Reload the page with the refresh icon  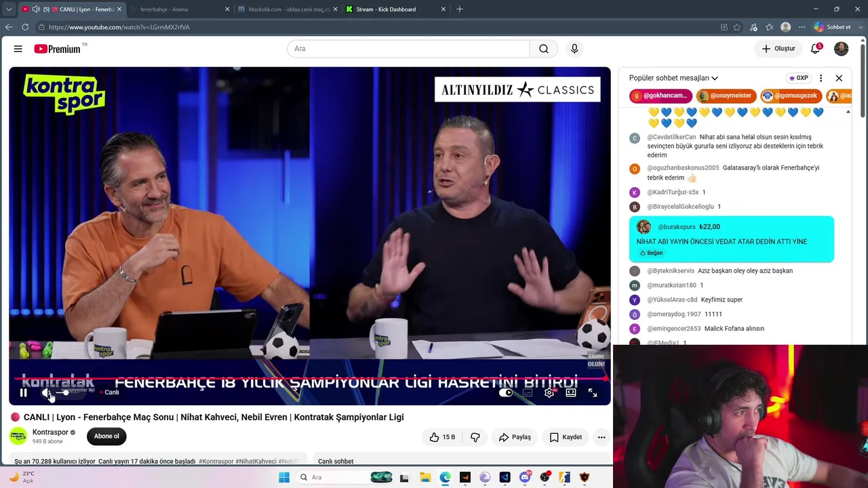[x=25, y=27]
